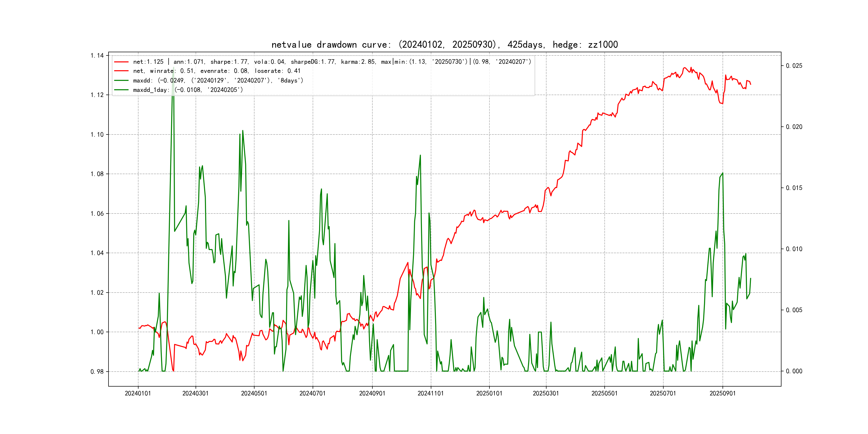Select the maxdd_1day legend text

[188, 90]
